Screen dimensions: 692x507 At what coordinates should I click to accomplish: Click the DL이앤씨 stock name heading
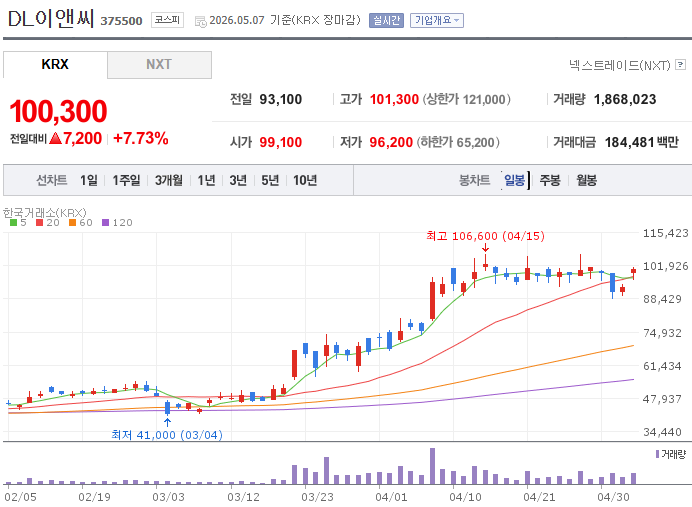tap(51, 19)
